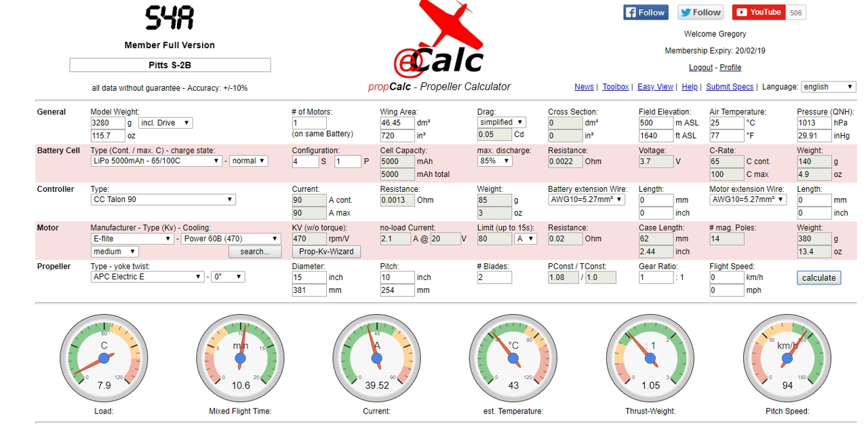Viewport: 868px width, 430px height.
Task: Open the Toolbox menu link
Action: coord(616,87)
